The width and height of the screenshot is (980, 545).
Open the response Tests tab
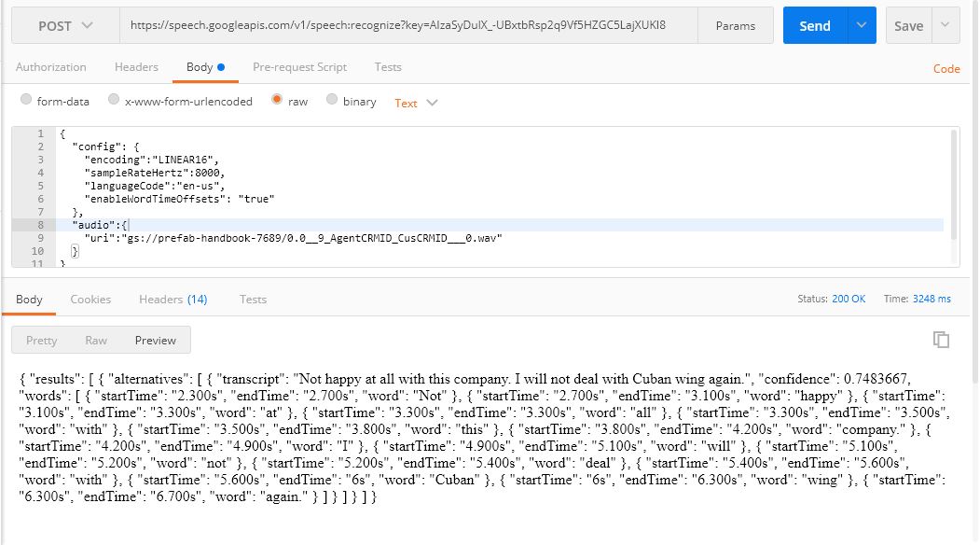point(253,299)
